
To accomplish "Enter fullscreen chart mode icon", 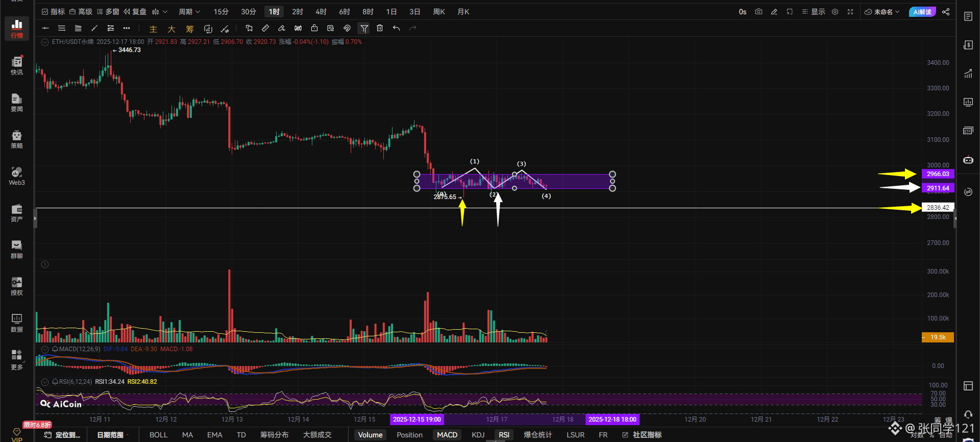I will [x=850, y=11].
